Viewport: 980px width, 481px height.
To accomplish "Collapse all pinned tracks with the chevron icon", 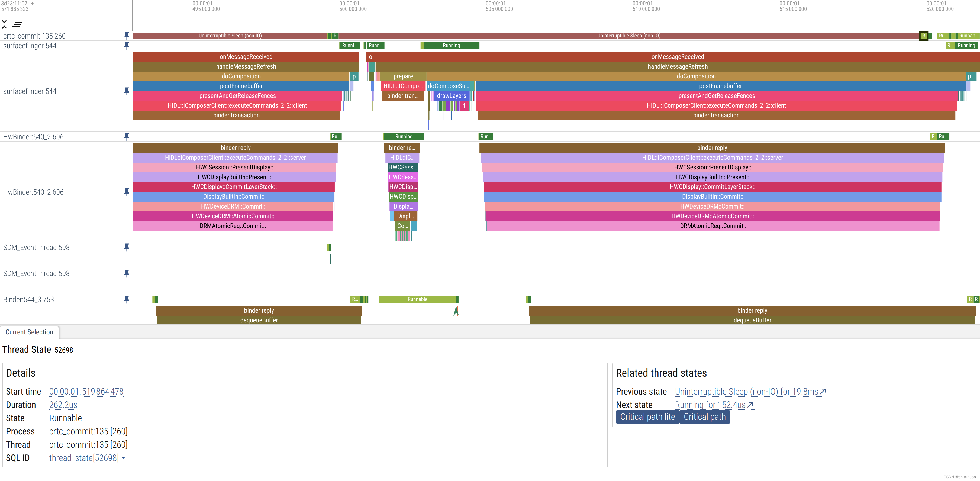I will tap(5, 24).
